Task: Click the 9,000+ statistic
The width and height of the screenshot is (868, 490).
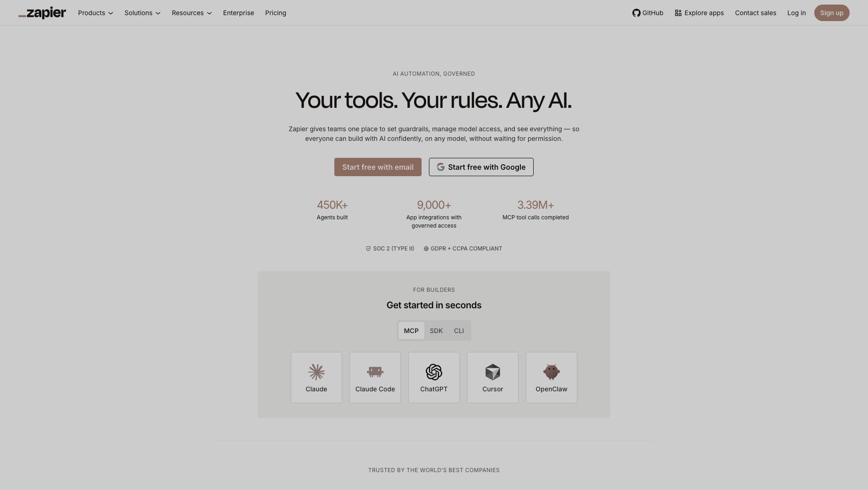Action: click(x=434, y=205)
